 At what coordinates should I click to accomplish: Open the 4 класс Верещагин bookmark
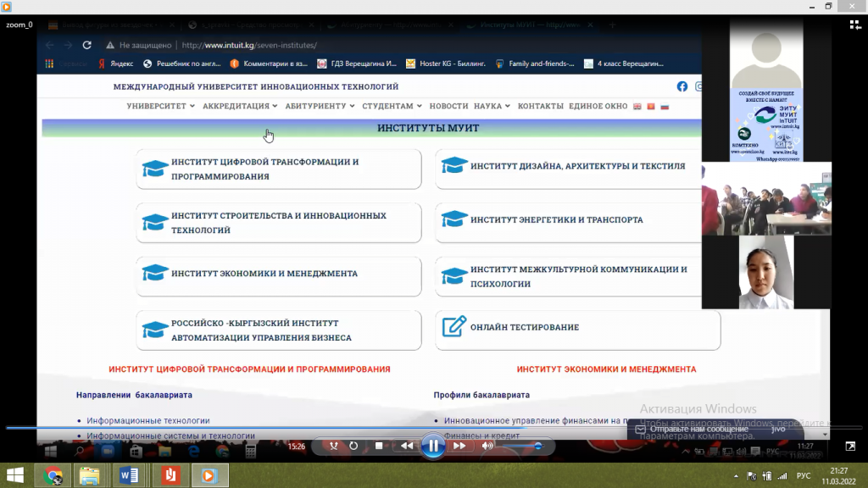(624, 64)
